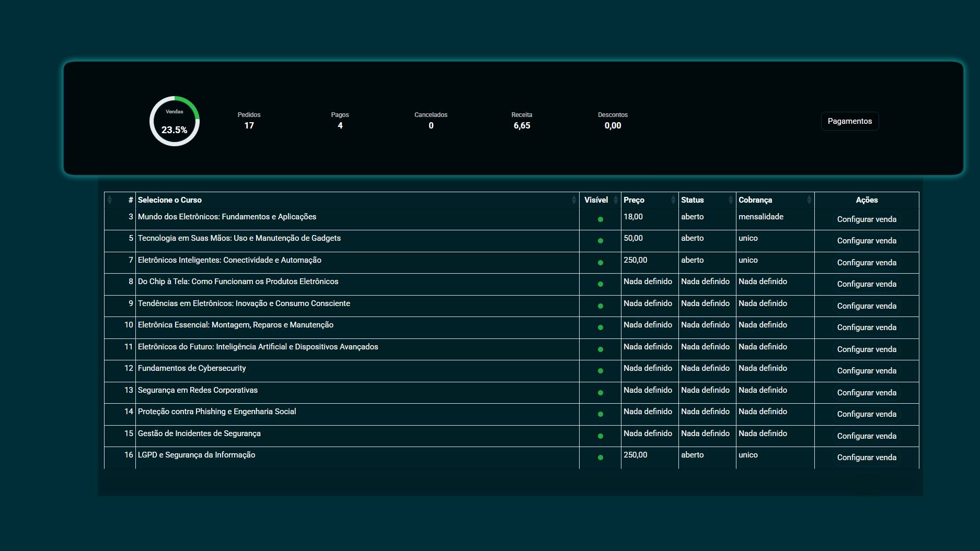The width and height of the screenshot is (980, 551).
Task: Click the Status column sort arrows
Action: (x=730, y=200)
